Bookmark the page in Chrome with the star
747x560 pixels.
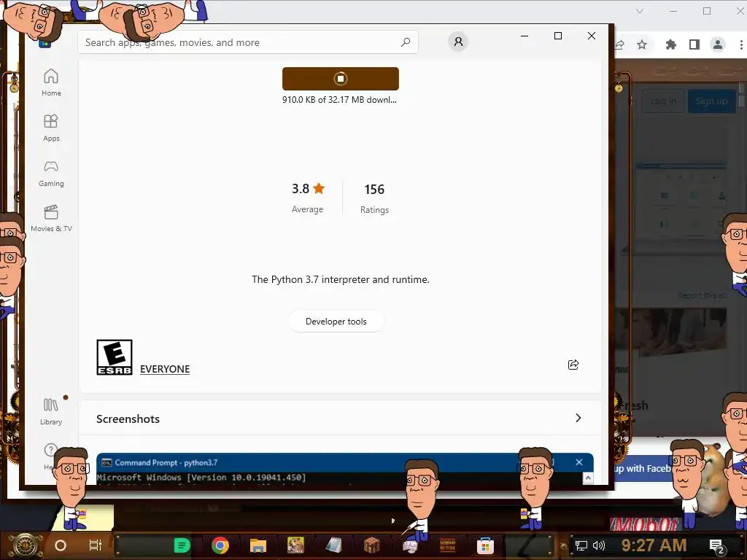click(642, 44)
